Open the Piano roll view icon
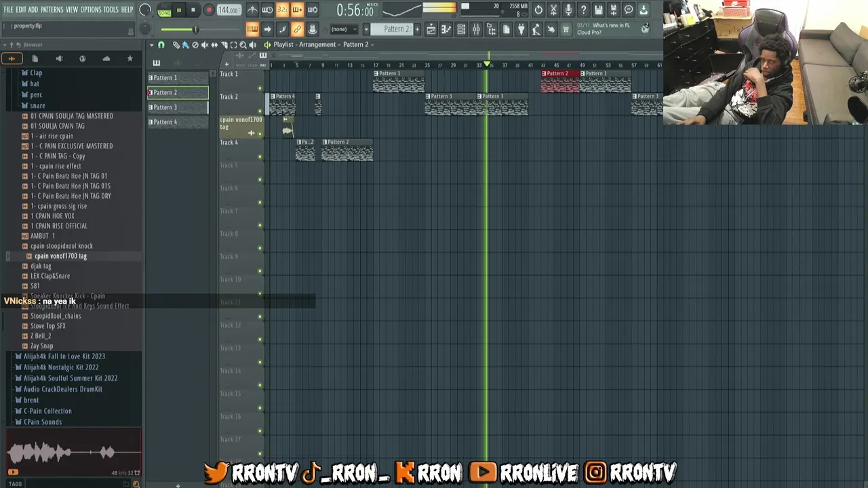The image size is (868, 488). click(446, 29)
